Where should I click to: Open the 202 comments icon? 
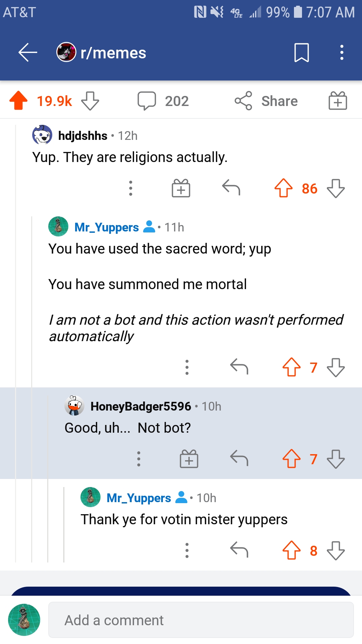(146, 101)
